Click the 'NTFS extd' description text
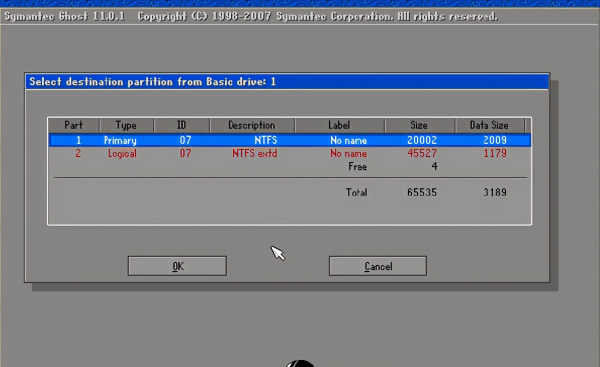This screenshot has width=600, height=367. (x=254, y=153)
